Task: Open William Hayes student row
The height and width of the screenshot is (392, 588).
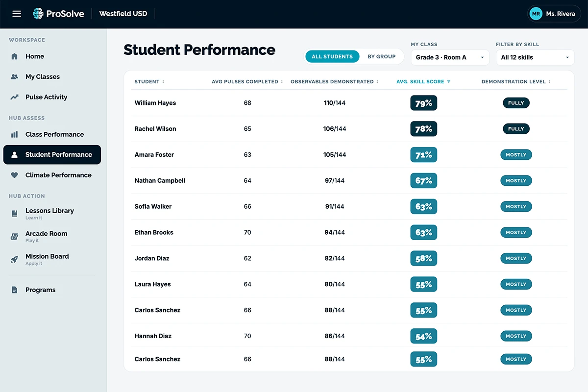Action: click(x=349, y=103)
